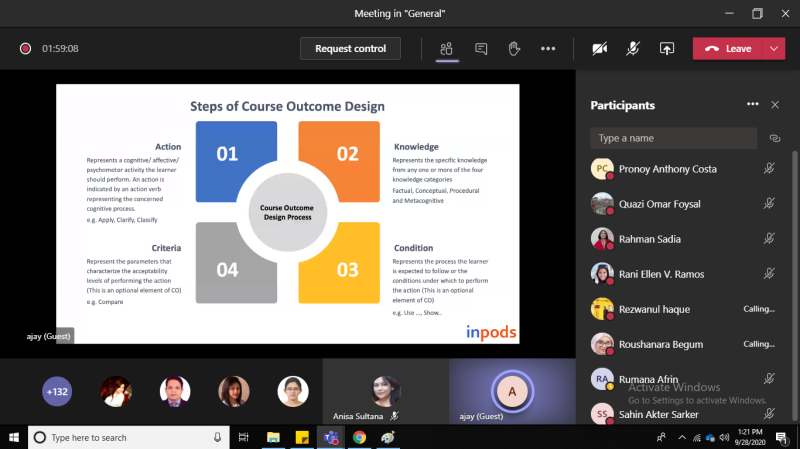Viewport: 800px width, 449px height.
Task: Open Participants panel more options ellipsis
Action: [752, 104]
